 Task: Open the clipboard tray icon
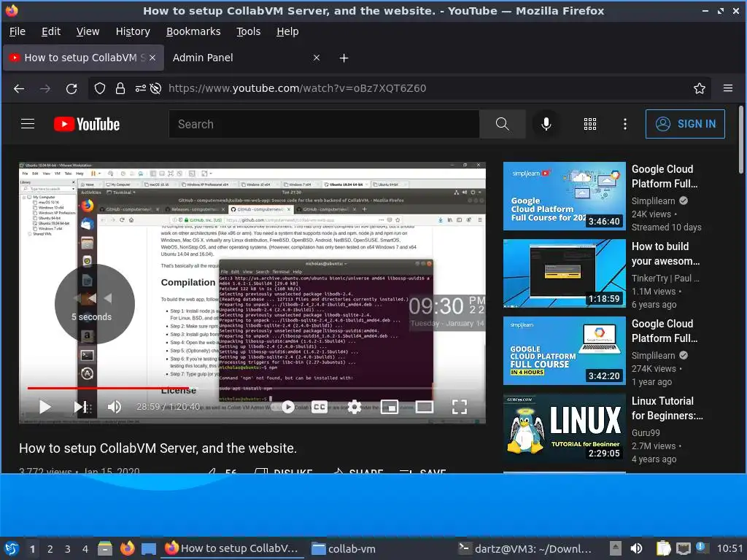(x=662, y=548)
